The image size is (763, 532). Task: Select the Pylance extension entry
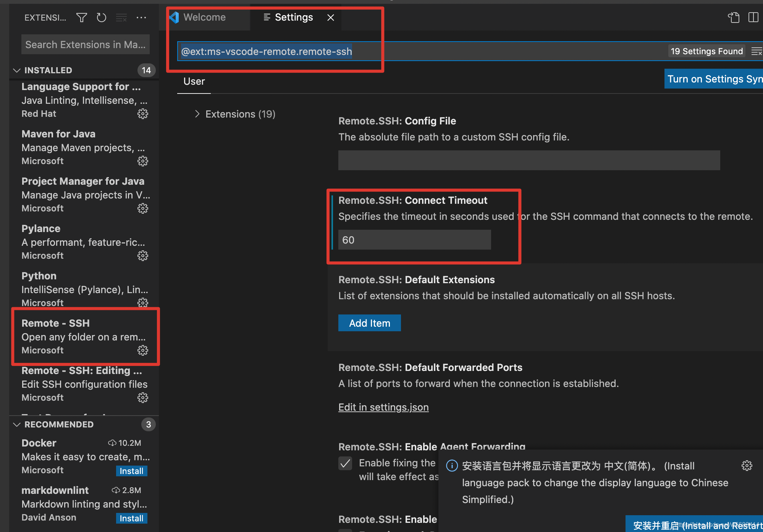85,242
